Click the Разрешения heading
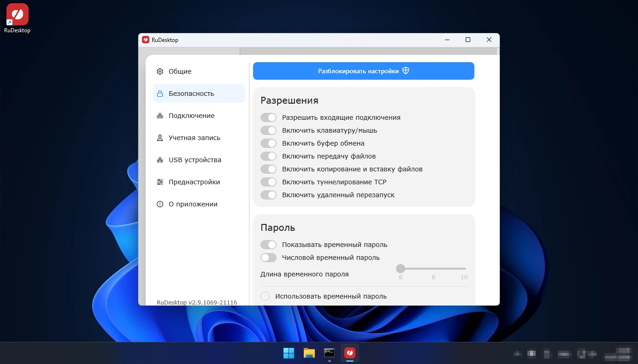The image size is (638, 364). pos(289,100)
